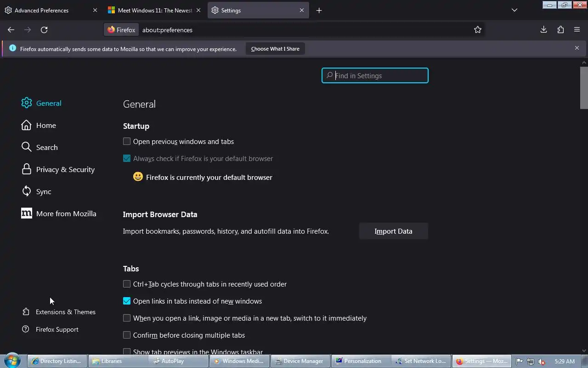Viewport: 588px width, 368px height.
Task: Click the 5:29 AM taskbar clock
Action: click(x=565, y=362)
